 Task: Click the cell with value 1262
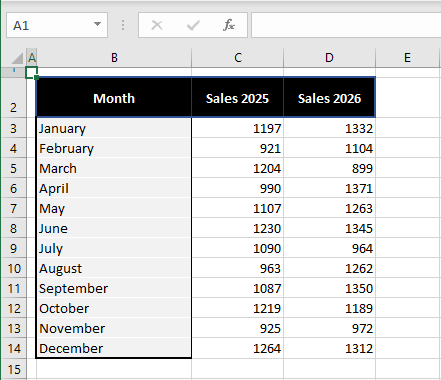tap(329, 268)
